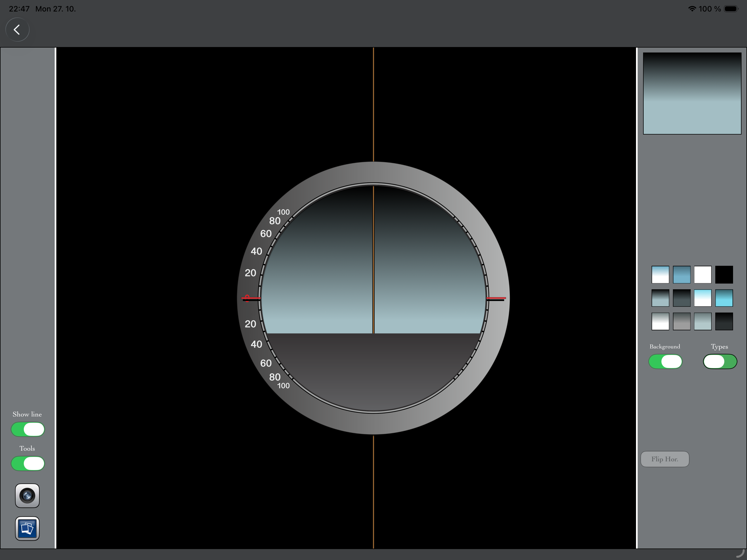Image resolution: width=747 pixels, height=560 pixels.
Task: Click the Wi-Fi status icon
Action: [x=692, y=9]
